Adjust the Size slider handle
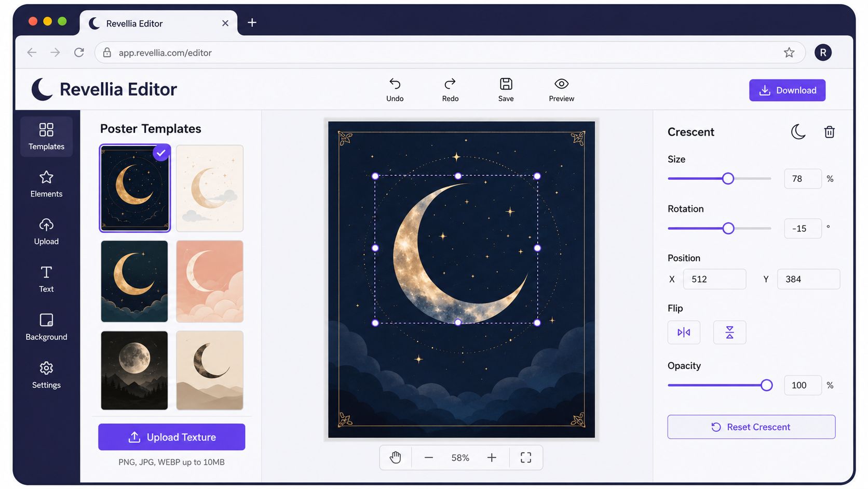This screenshot has height=489, width=868. point(728,179)
